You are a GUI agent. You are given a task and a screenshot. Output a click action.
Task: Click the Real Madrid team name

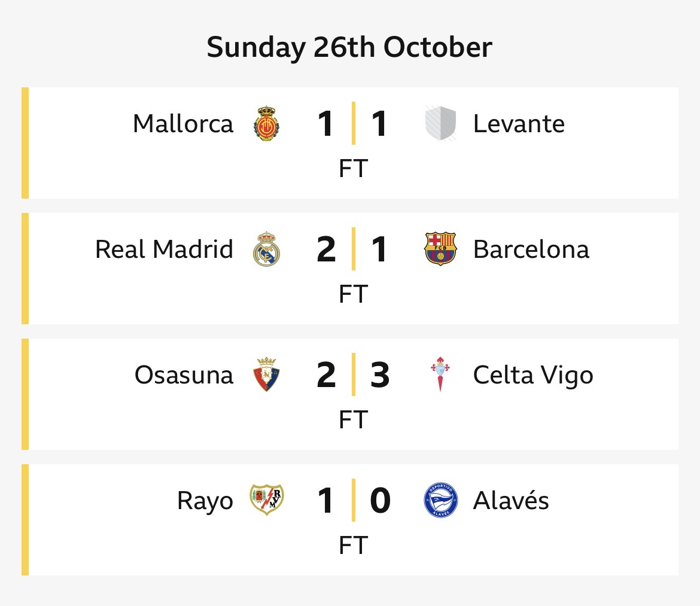coord(164,249)
